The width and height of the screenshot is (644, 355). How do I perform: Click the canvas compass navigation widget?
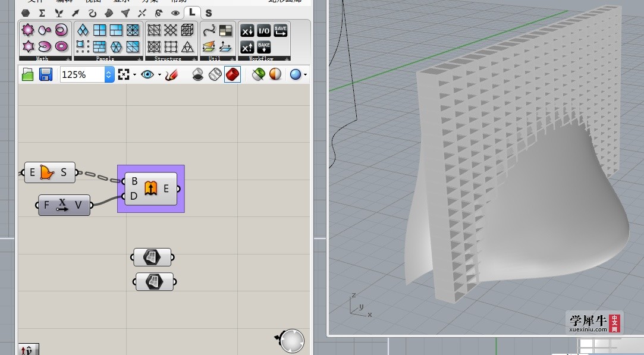click(x=291, y=341)
